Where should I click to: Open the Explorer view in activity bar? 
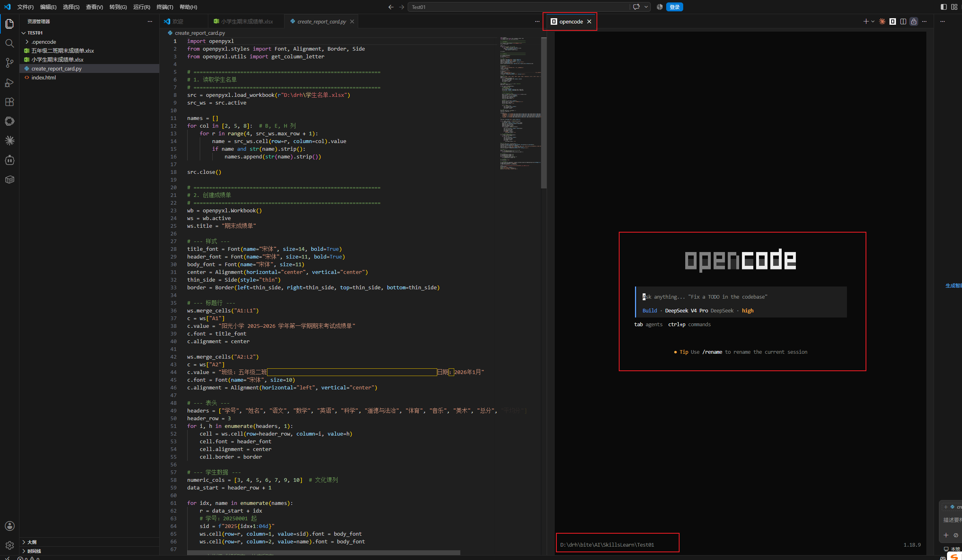click(x=9, y=24)
